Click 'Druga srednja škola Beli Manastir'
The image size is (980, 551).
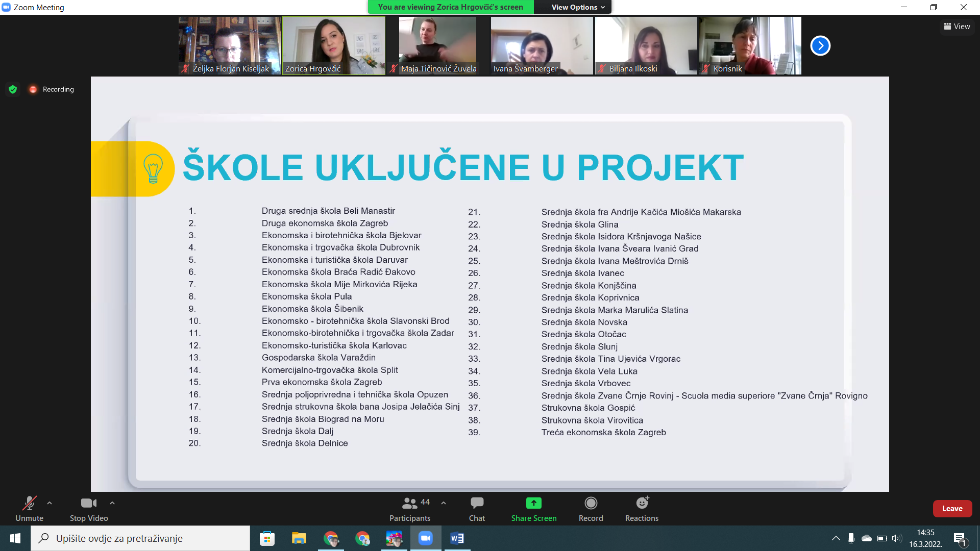point(328,211)
